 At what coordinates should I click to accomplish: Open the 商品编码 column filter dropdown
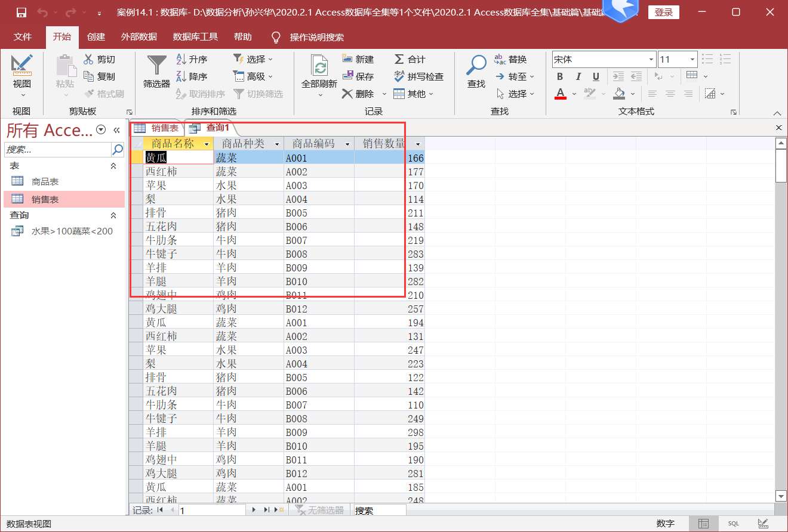[x=347, y=144]
